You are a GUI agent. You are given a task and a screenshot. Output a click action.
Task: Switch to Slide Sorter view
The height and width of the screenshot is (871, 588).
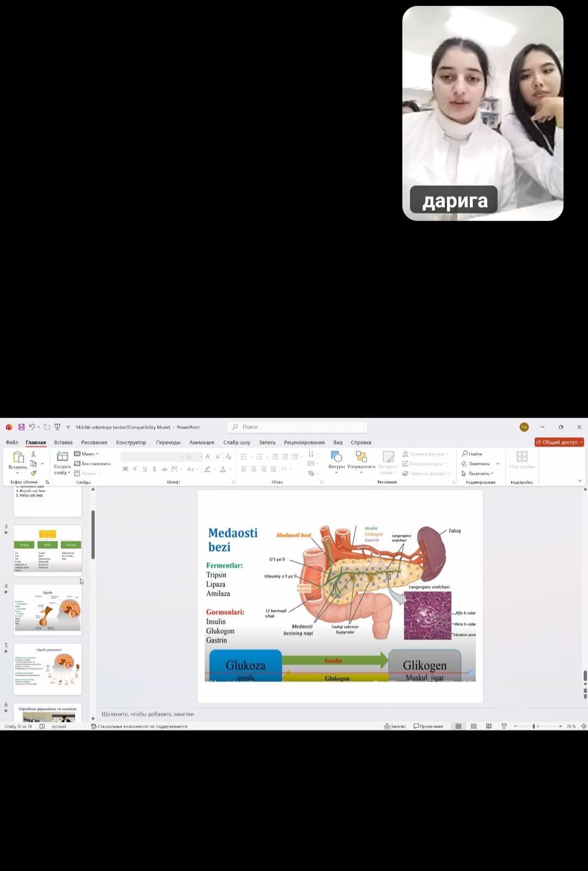click(x=474, y=726)
